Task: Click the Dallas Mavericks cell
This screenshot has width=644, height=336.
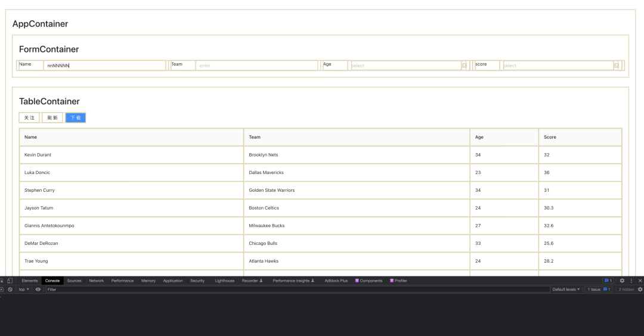Action: point(357,172)
